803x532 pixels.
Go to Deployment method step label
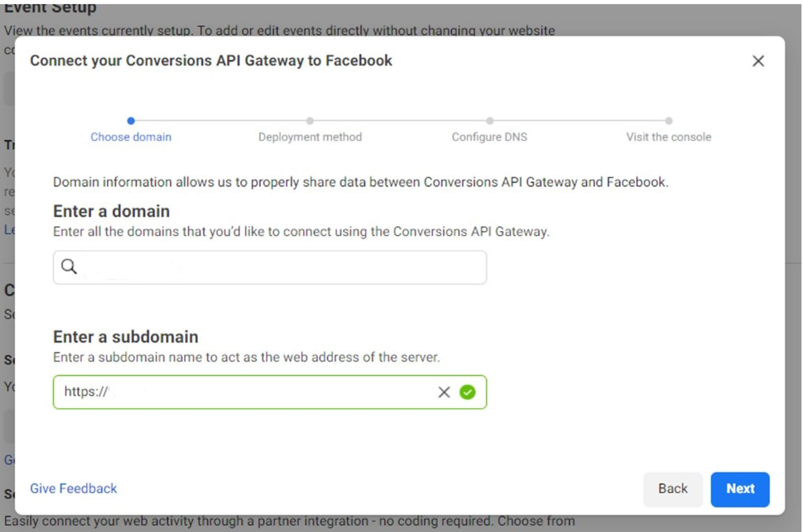coord(310,137)
